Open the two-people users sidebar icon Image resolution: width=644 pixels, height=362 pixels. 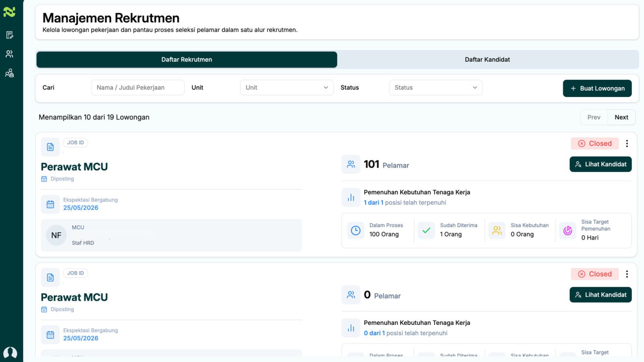(10, 54)
